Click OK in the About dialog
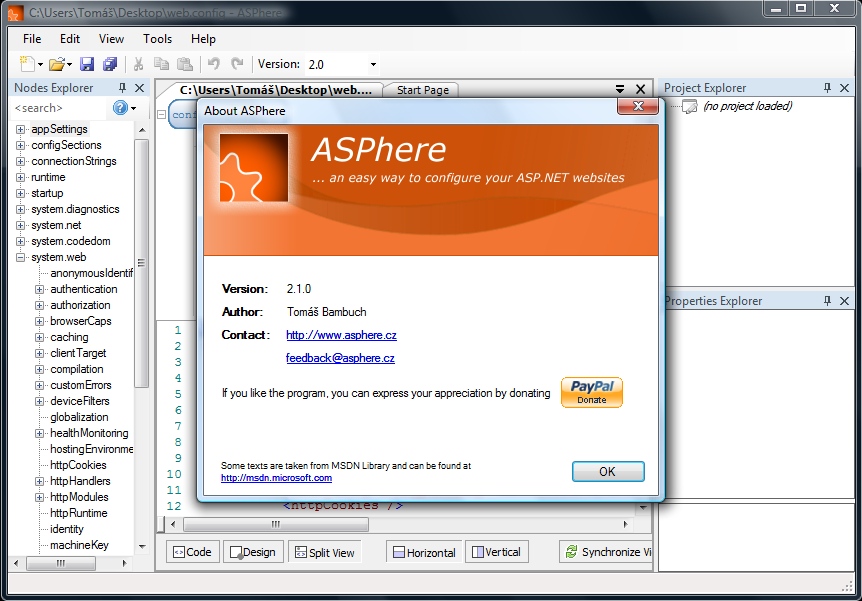The height and width of the screenshot is (601, 862). pyautogui.click(x=607, y=471)
